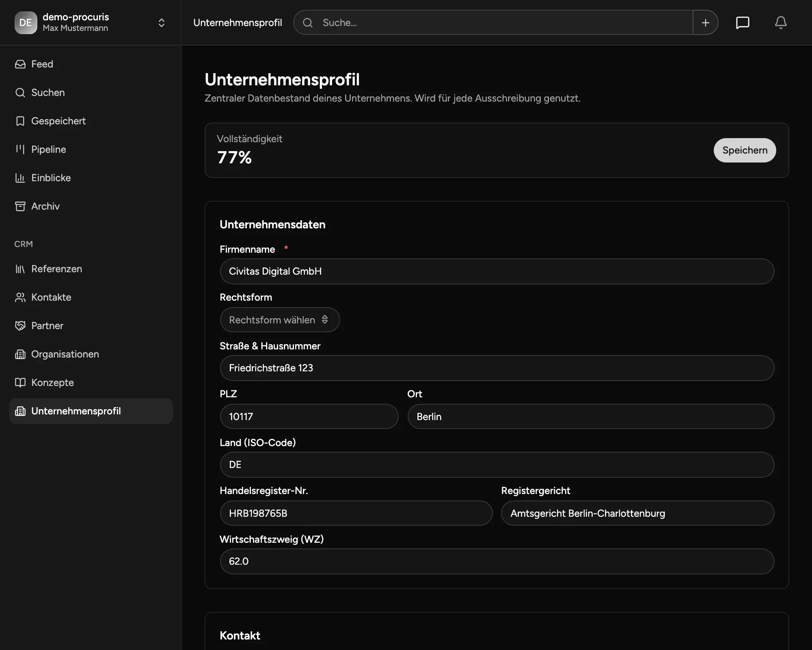Click the Einblicke bar chart icon
Screen dimensions: 812x650
pos(20,178)
